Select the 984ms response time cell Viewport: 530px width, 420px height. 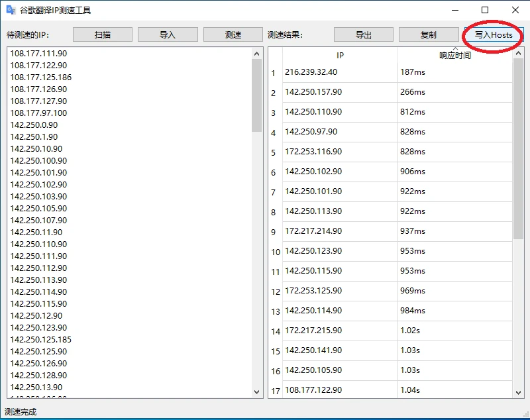455,311
